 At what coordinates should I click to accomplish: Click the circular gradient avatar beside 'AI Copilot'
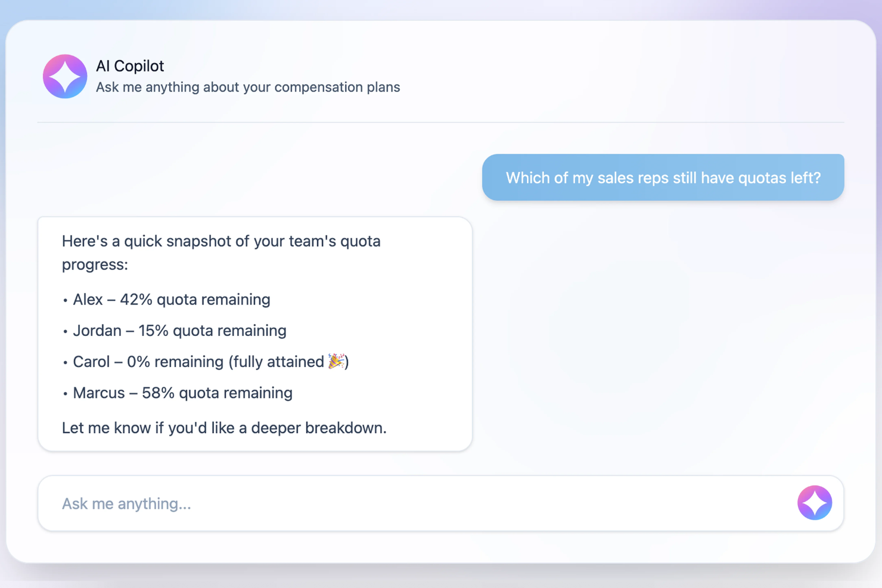tap(64, 76)
